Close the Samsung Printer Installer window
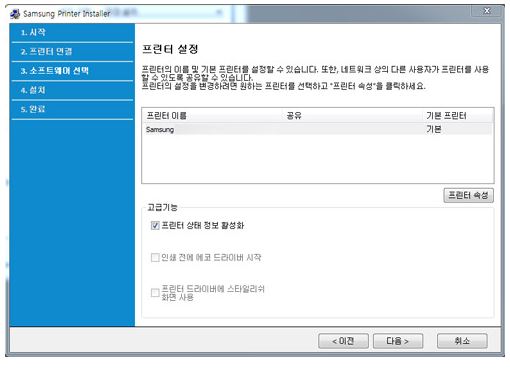This screenshot has width=510, height=369. pos(486,11)
